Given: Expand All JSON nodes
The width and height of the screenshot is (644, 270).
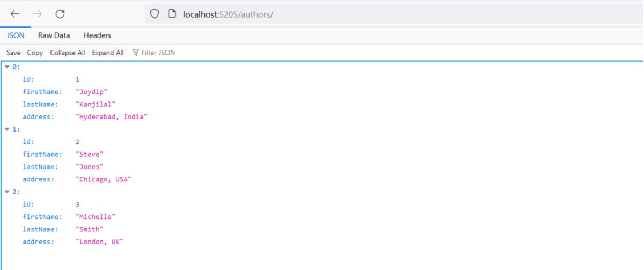Looking at the screenshot, I should pyautogui.click(x=107, y=53).
